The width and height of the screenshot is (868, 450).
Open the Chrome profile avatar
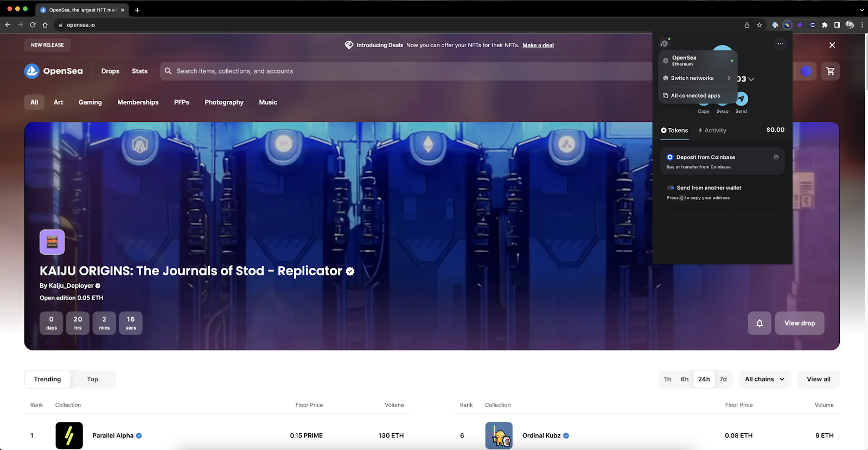tap(850, 25)
